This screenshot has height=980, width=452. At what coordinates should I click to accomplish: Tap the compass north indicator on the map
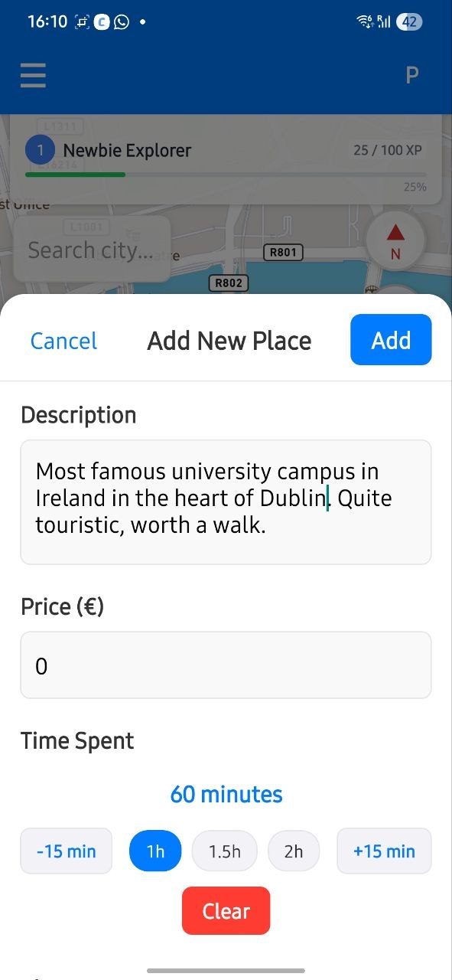(396, 240)
